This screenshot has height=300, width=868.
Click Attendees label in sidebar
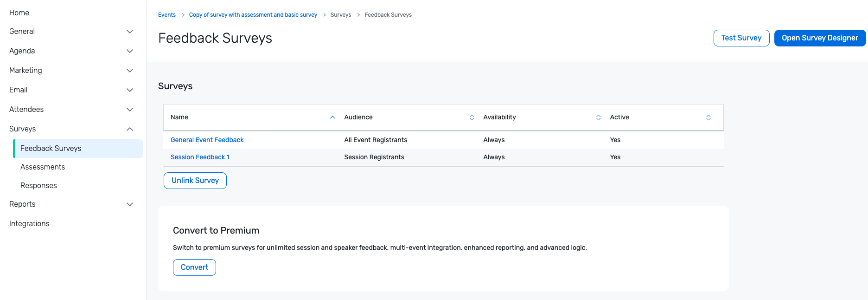(x=26, y=109)
